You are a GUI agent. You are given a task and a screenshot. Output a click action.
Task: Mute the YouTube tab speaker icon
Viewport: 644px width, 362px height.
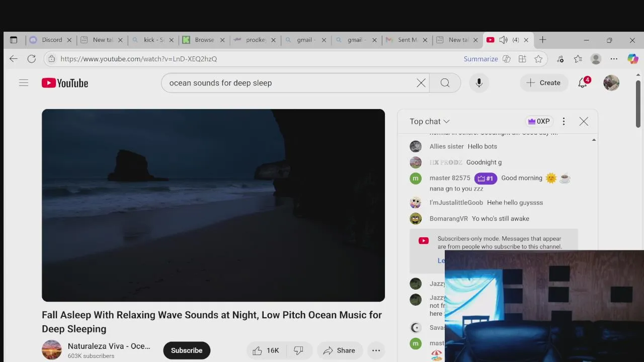click(x=503, y=40)
